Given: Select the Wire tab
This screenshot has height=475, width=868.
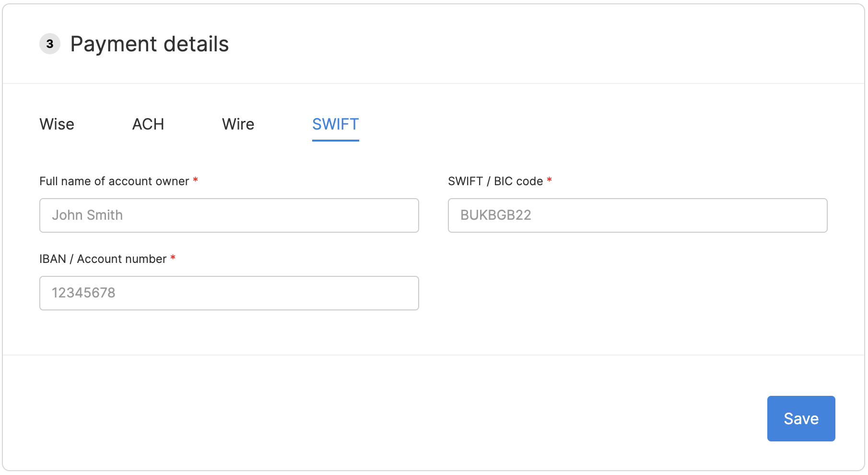Looking at the screenshot, I should coord(238,124).
